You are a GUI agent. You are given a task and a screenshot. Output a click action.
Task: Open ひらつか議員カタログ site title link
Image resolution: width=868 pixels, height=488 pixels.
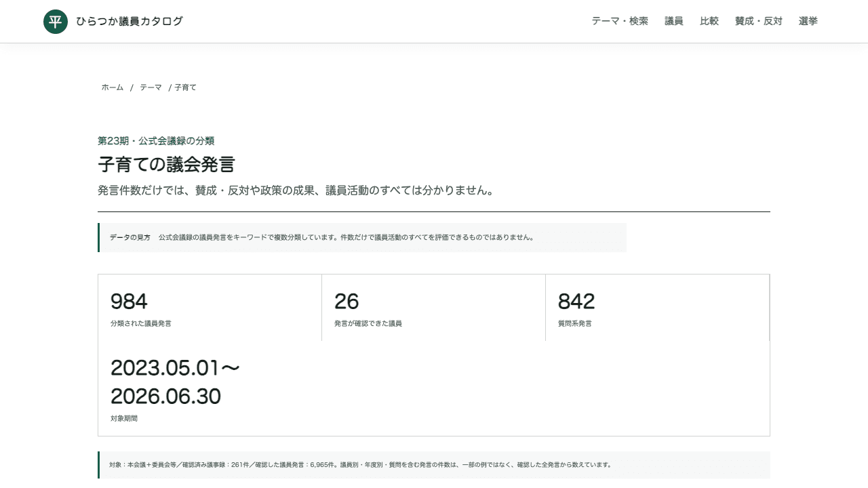[130, 22]
